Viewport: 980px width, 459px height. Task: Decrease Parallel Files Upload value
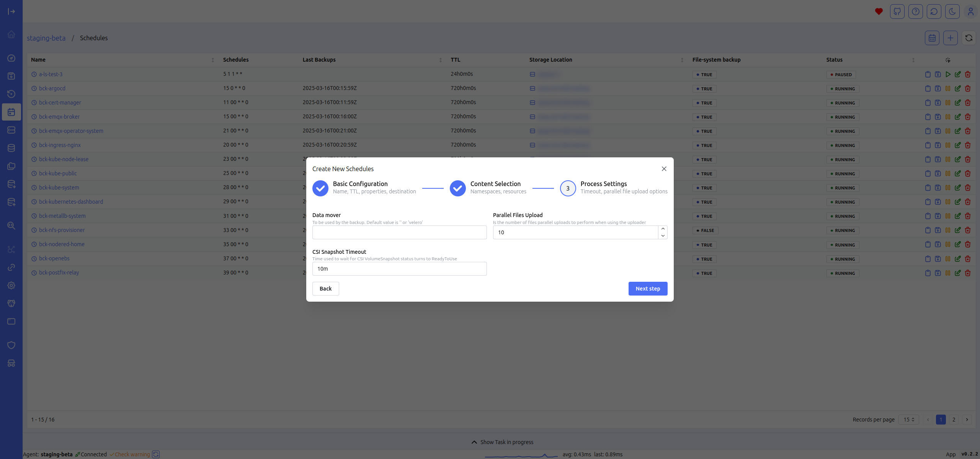pos(663,236)
